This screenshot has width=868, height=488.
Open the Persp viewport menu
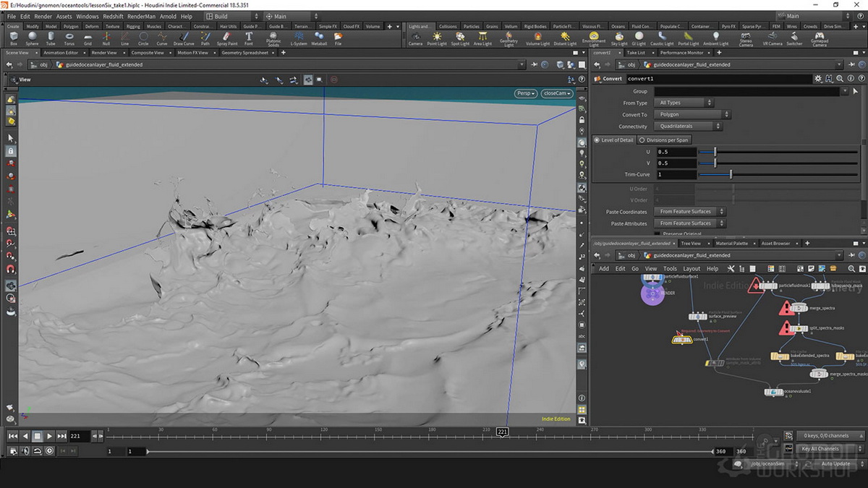point(526,93)
